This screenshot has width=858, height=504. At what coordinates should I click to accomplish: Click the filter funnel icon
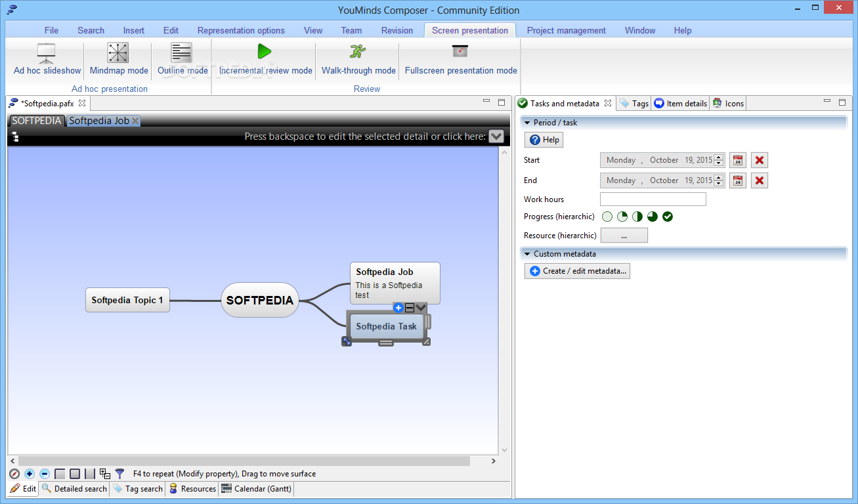[119, 473]
